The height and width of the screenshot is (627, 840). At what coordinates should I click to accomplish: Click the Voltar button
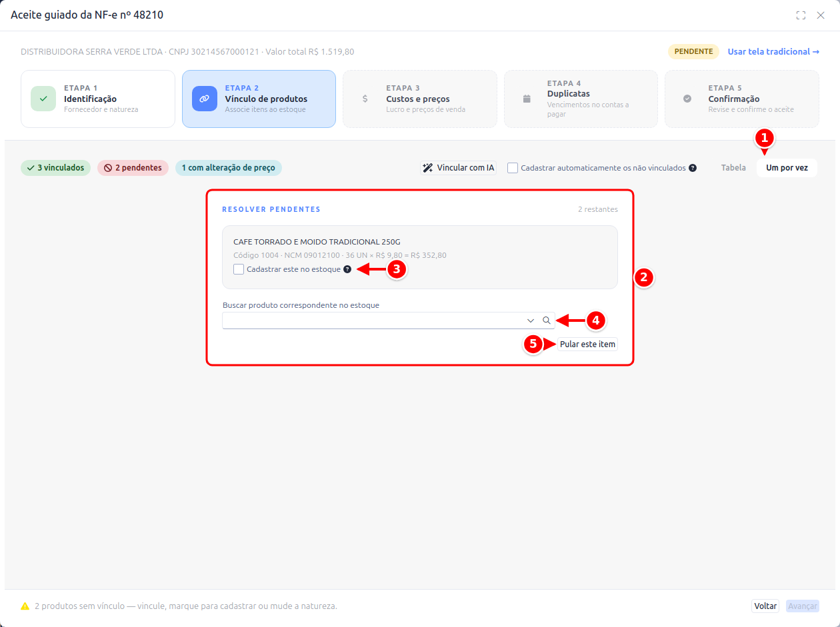(765, 606)
